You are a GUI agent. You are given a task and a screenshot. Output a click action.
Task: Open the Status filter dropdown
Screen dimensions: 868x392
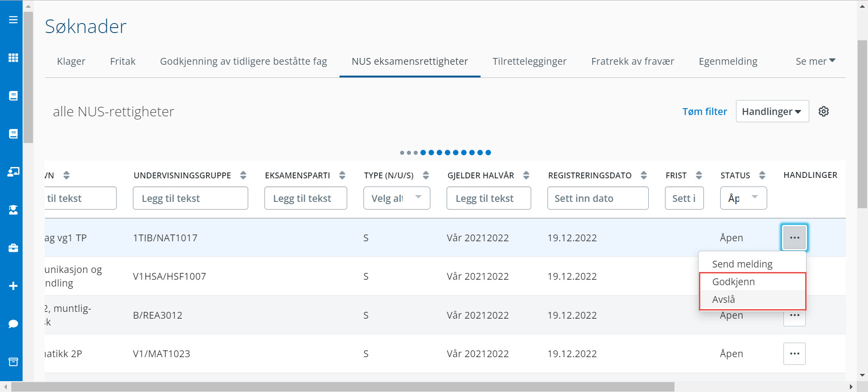point(743,198)
